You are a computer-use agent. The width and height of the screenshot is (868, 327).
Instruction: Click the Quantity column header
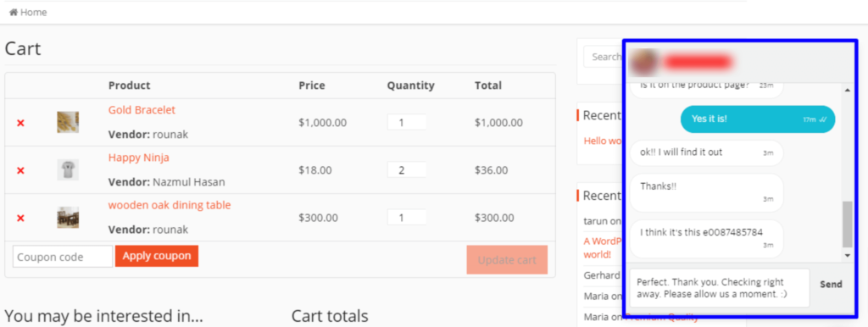pos(411,86)
